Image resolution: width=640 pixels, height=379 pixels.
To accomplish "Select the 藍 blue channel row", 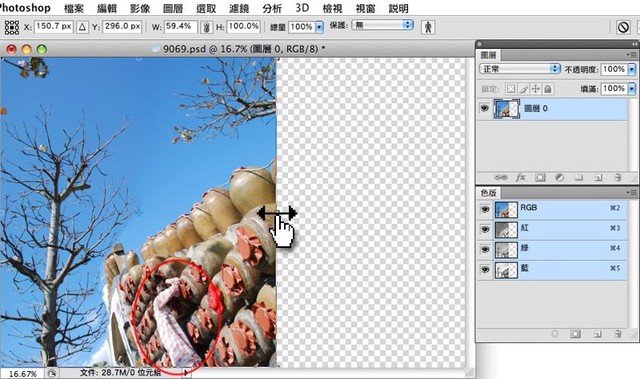I will pos(552,270).
